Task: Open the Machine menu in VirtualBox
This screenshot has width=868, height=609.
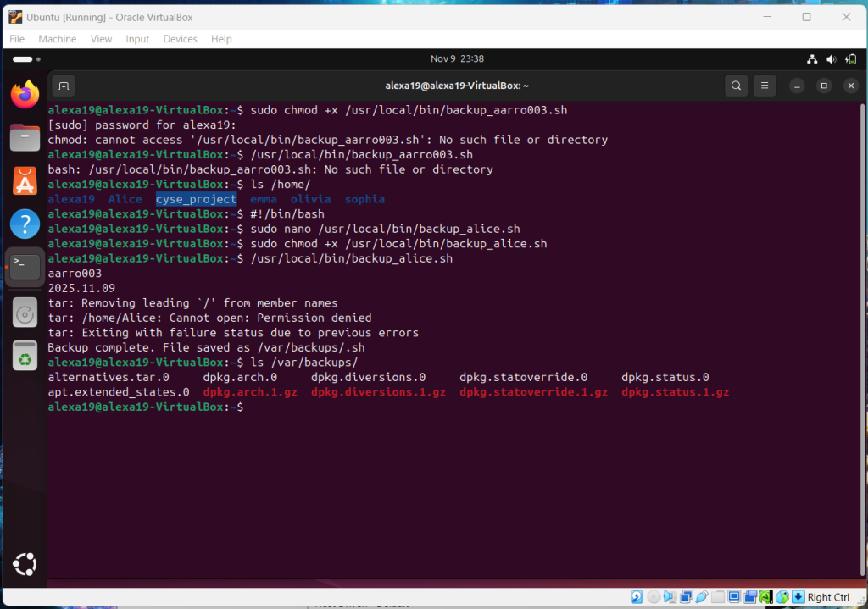Action: coord(58,39)
